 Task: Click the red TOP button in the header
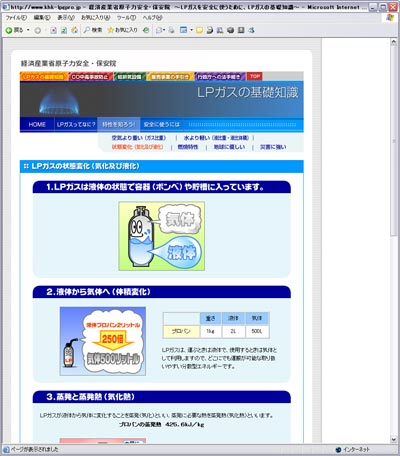coord(255,76)
